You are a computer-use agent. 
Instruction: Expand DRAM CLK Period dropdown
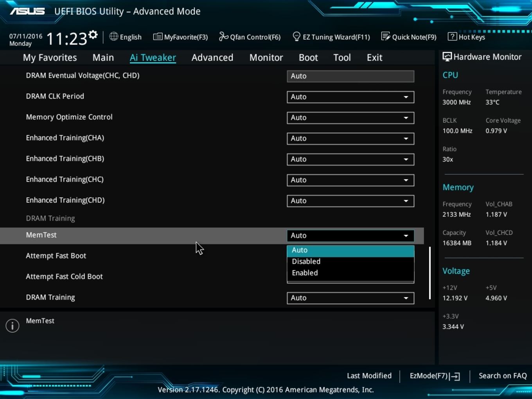350,97
